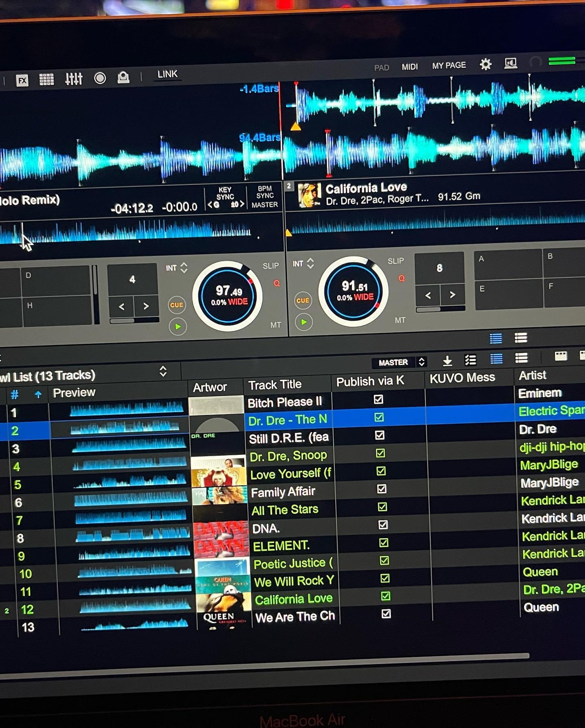Screen dimensions: 585x728
Task: Sort by the Track Title column header
Action: click(x=275, y=385)
